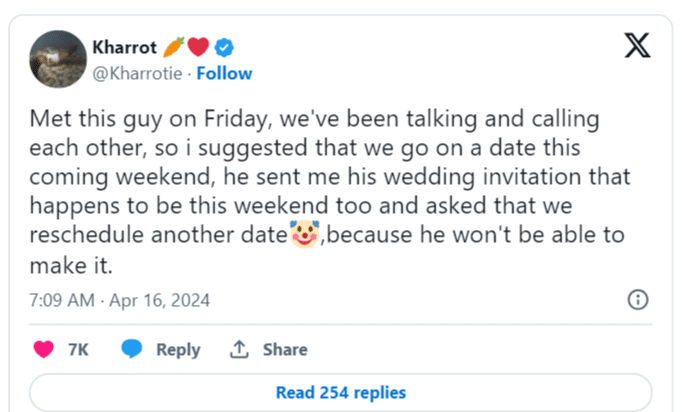Viewport: 682px width, 412px height.
Task: Click the share arrow icon
Action: (x=238, y=349)
